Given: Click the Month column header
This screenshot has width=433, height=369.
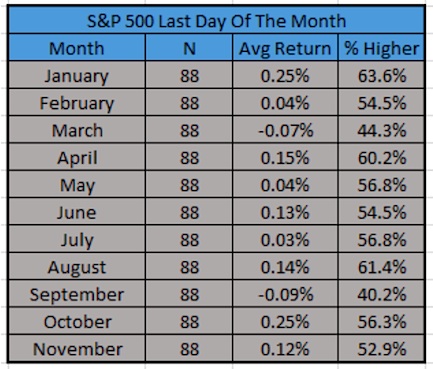Looking at the screenshot, I should (x=77, y=48).
